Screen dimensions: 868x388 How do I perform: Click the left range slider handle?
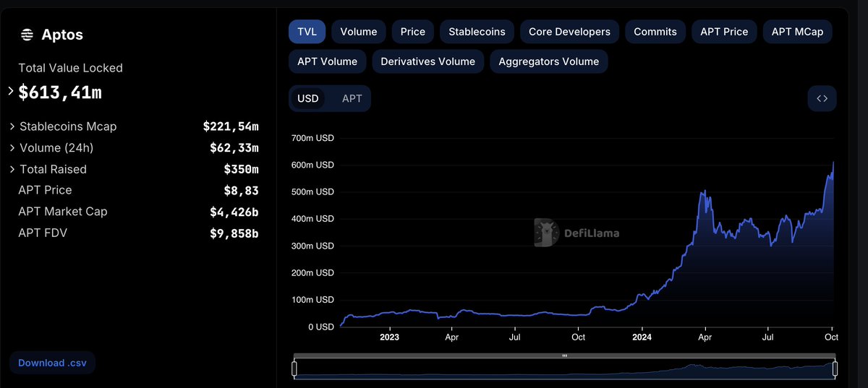(x=294, y=368)
